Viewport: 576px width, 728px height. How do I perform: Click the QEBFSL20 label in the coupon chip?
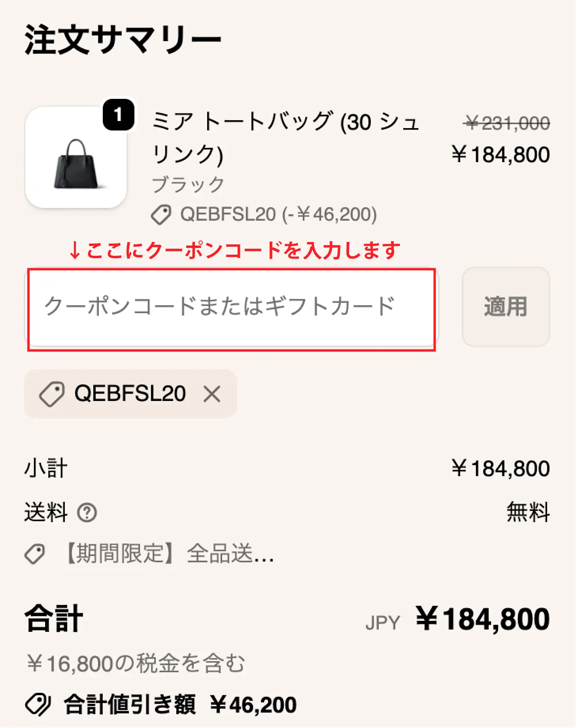(130, 394)
